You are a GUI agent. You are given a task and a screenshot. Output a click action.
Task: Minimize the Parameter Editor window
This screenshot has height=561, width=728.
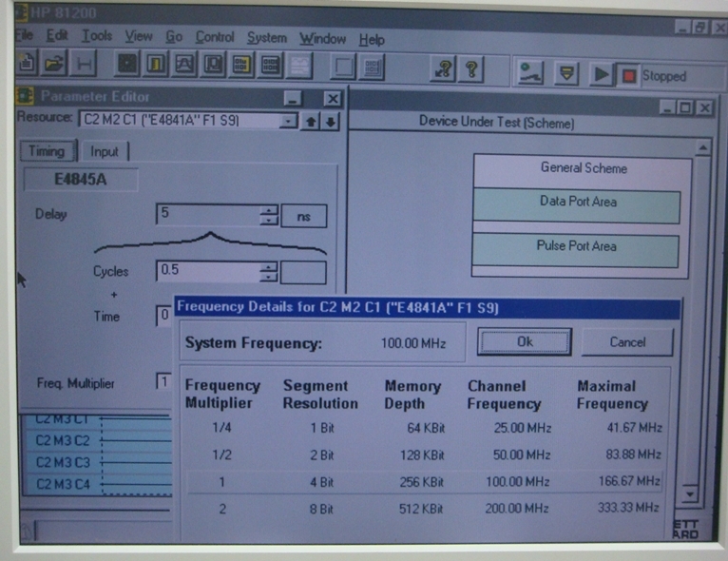click(x=293, y=99)
